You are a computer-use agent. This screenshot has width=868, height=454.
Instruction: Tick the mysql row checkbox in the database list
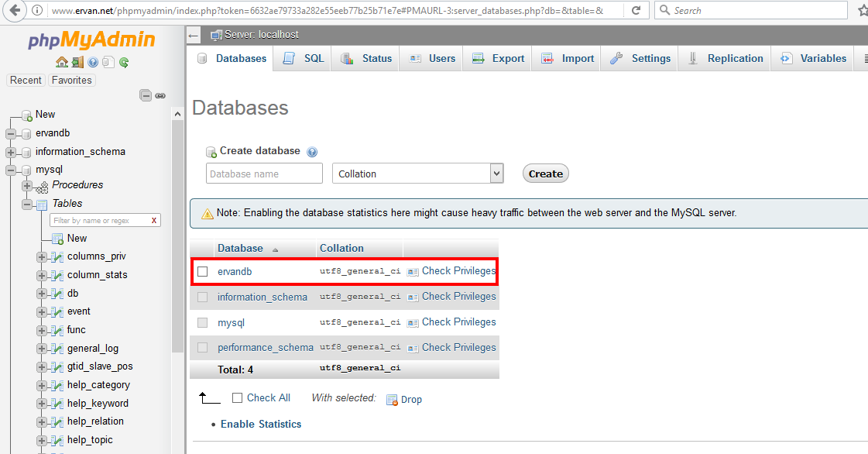[x=203, y=322]
